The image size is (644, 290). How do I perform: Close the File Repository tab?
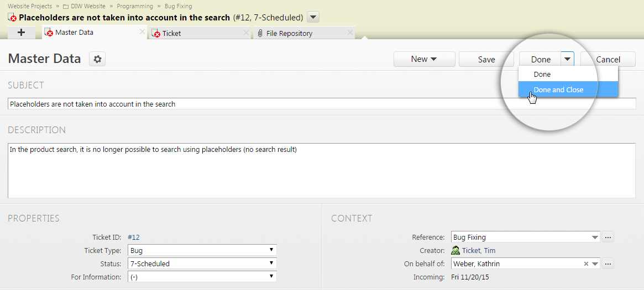pyautogui.click(x=349, y=33)
